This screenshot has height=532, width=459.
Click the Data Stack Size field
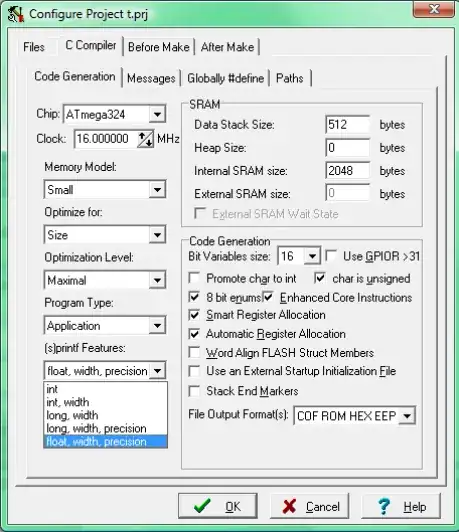click(347, 125)
